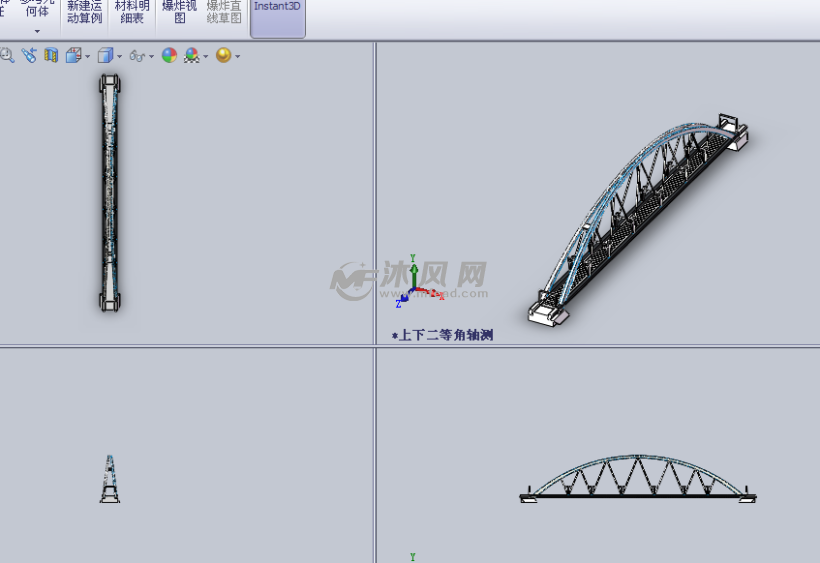820x563 pixels.
Task: Expand the 参考几何体 dropdown arrow
Action: (37, 31)
